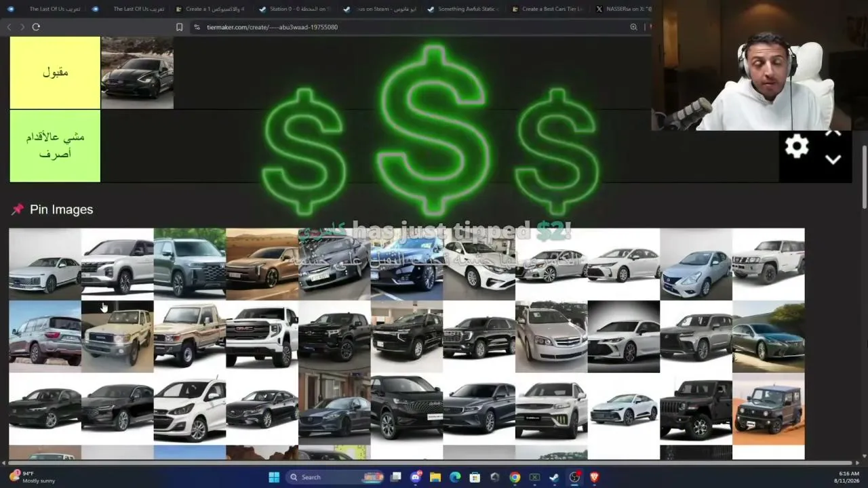
Task: Select yellow 'مقبول' tier label
Action: 55,73
